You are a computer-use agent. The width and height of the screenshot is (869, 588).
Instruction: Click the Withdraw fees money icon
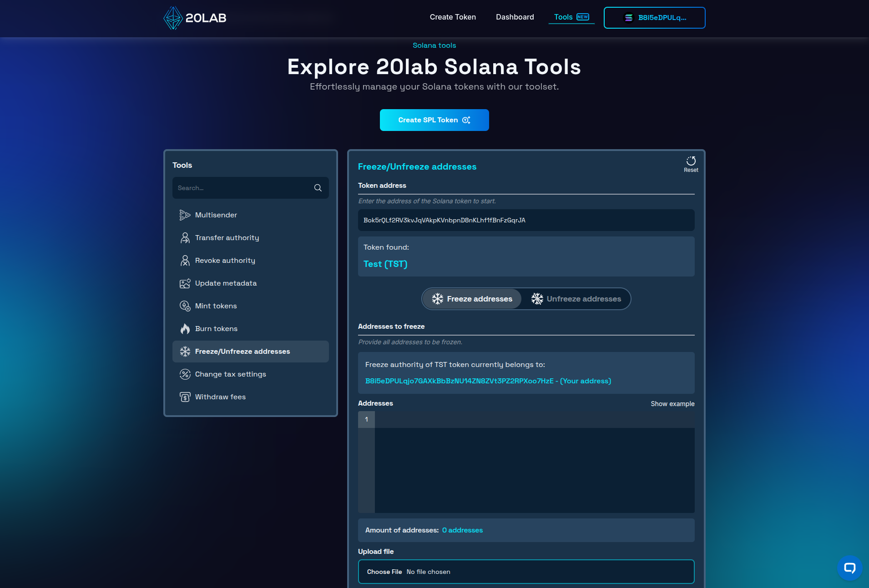click(185, 397)
